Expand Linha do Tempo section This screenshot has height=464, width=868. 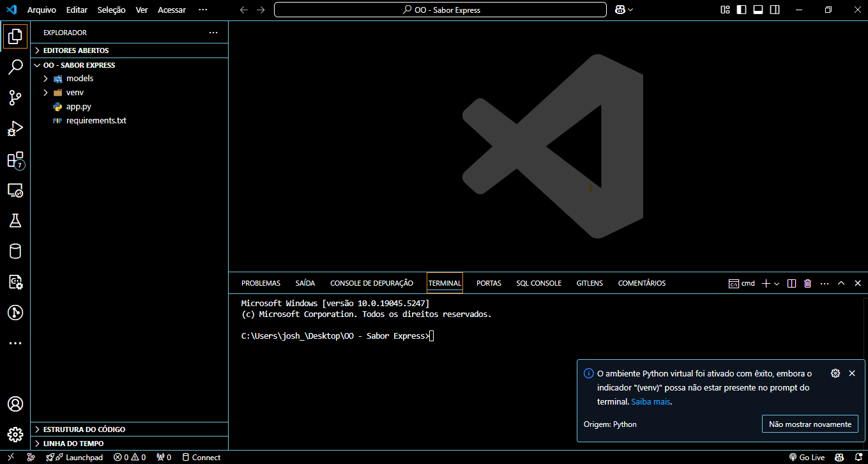tap(129, 443)
